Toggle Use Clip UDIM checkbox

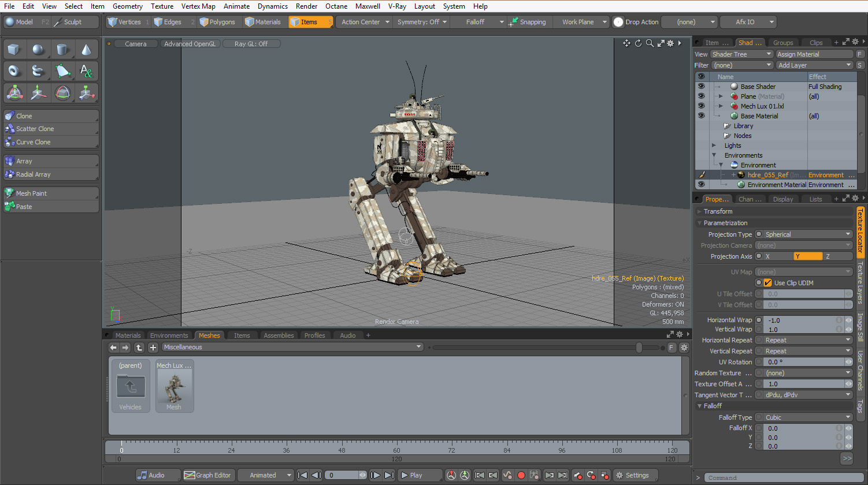click(767, 283)
